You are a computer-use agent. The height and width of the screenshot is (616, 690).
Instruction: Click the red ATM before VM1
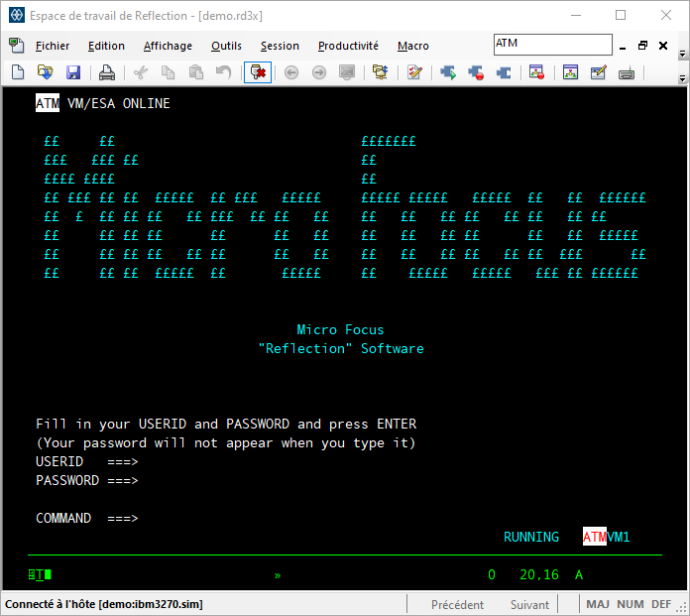tap(595, 537)
